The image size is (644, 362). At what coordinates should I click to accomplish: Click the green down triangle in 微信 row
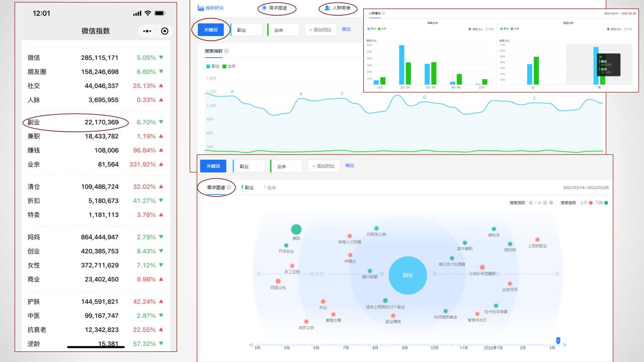pyautogui.click(x=161, y=57)
